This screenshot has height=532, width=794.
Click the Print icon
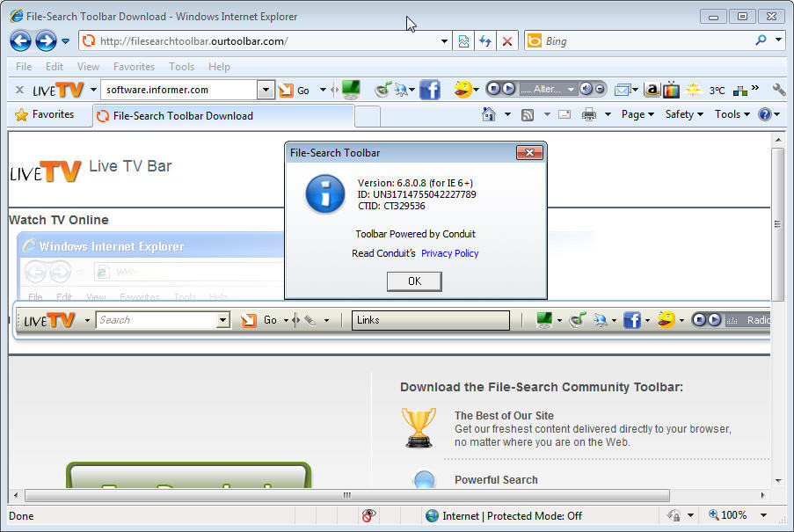click(588, 114)
